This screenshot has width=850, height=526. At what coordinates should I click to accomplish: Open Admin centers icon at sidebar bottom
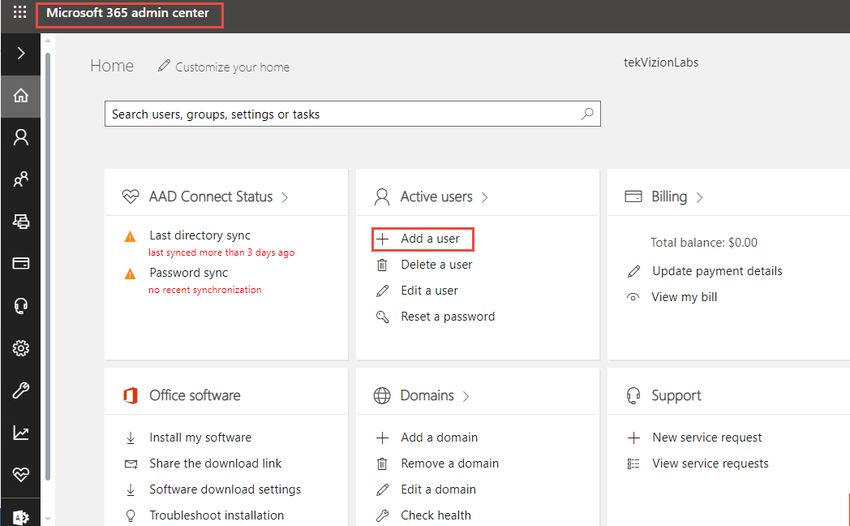pyautogui.click(x=21, y=517)
